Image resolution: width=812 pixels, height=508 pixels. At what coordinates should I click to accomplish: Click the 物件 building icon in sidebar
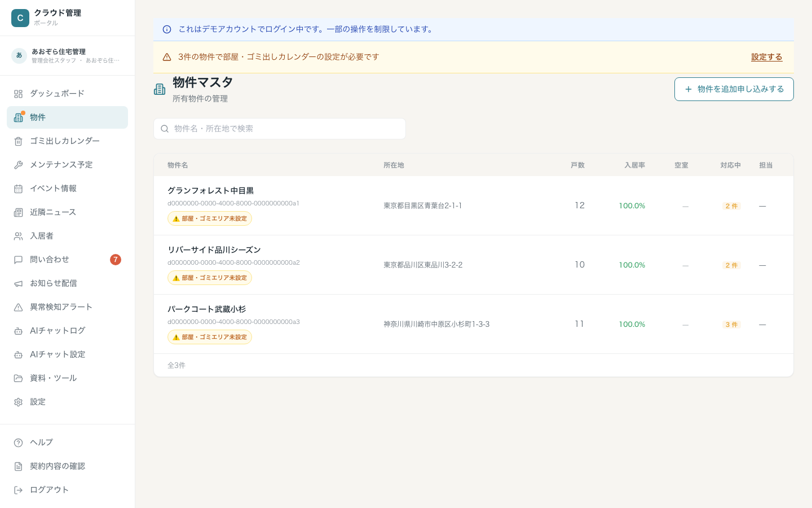(18, 117)
